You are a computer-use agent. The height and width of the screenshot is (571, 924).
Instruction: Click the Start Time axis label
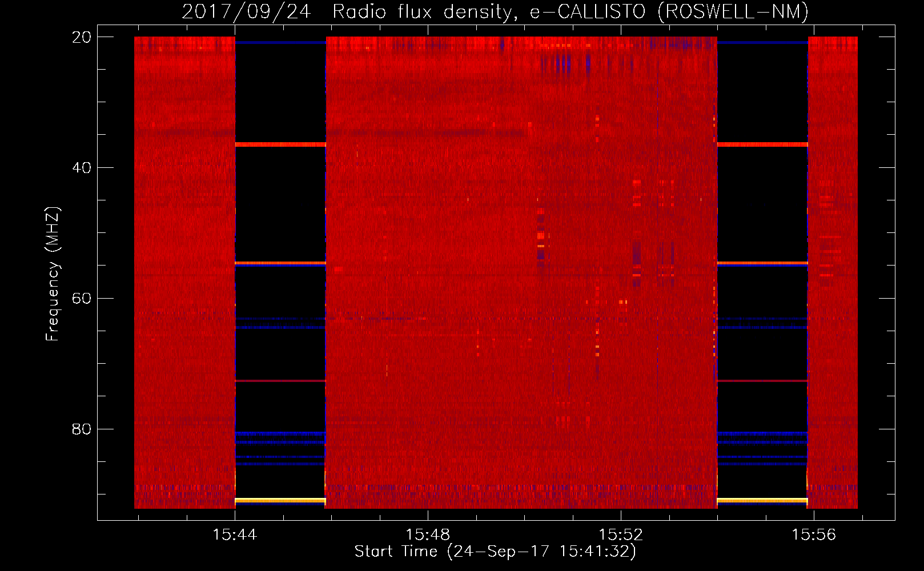click(495, 552)
